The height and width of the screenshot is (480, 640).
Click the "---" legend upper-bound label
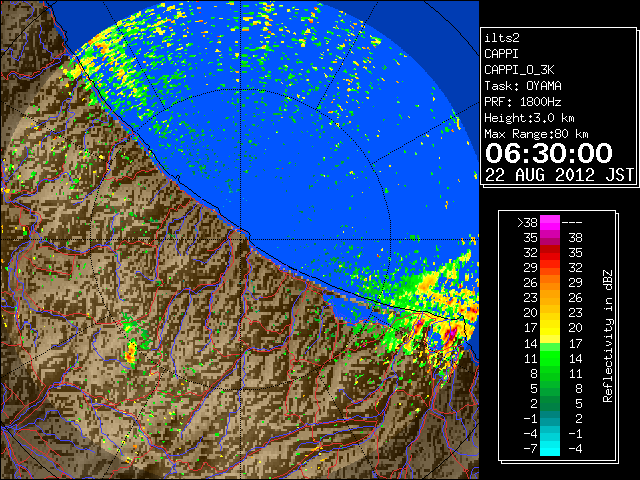tap(572, 223)
